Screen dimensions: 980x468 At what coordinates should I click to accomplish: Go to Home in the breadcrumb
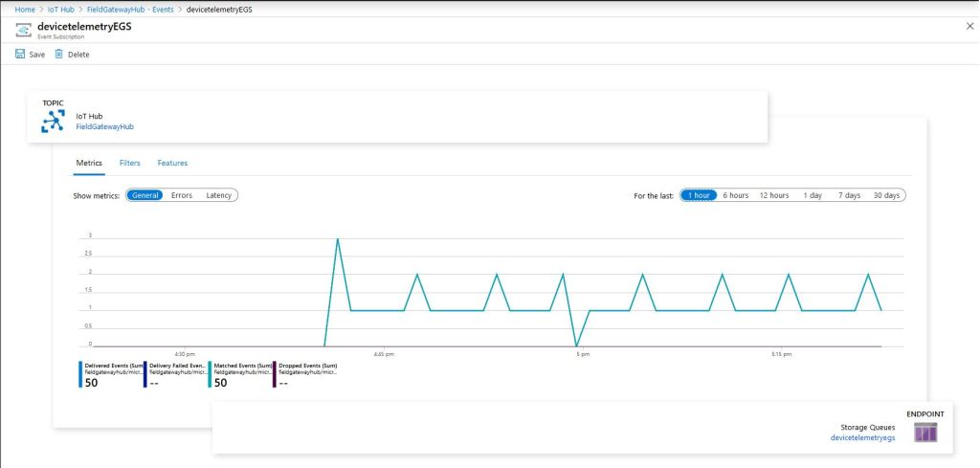(x=25, y=9)
